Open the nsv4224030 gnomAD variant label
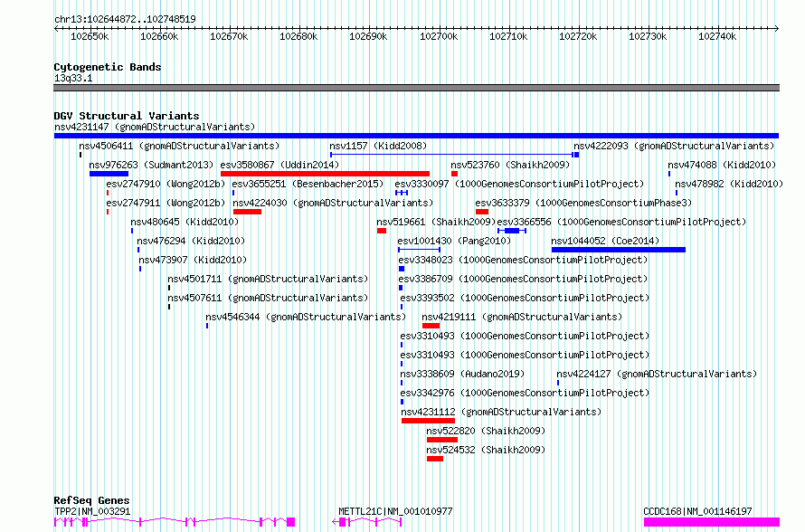Screen dimensions: 805x532 [333, 203]
